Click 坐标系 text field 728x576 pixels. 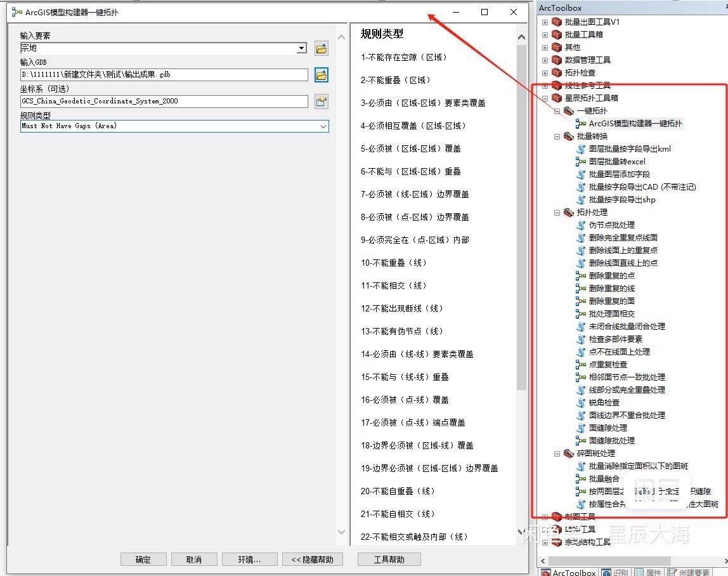click(164, 101)
